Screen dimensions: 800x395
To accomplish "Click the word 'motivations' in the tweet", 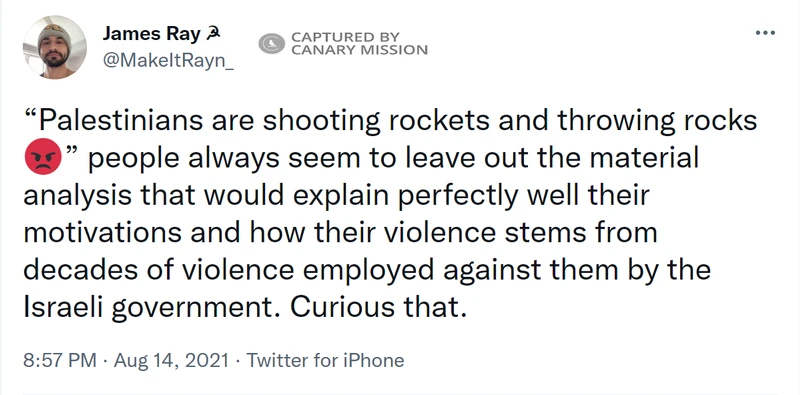I will (x=103, y=233).
